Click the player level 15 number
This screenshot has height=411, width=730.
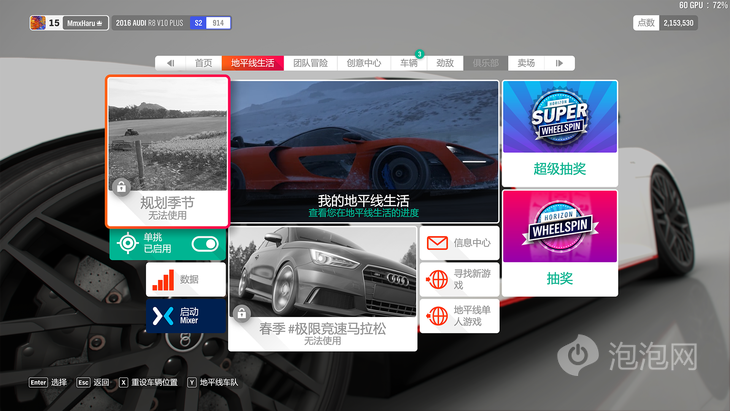point(54,23)
